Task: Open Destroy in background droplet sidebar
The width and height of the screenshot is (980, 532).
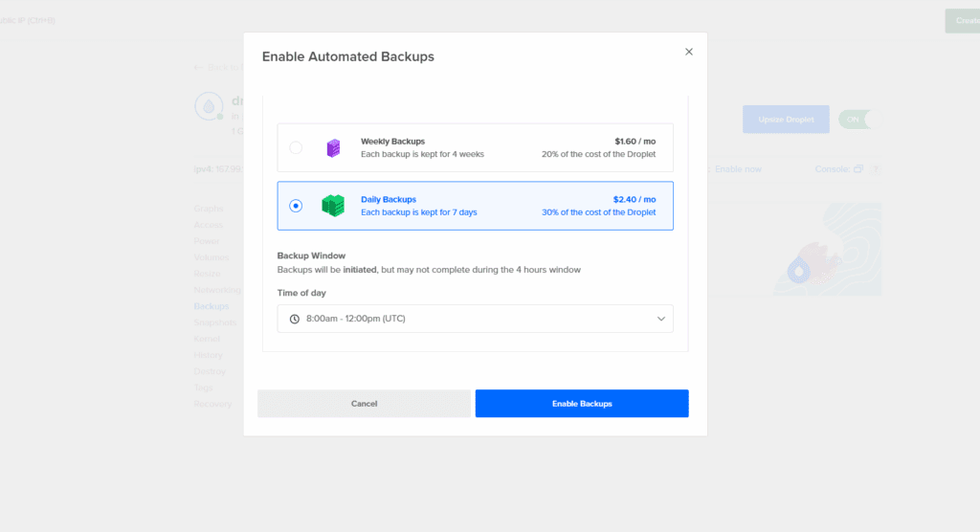Action: pos(210,371)
